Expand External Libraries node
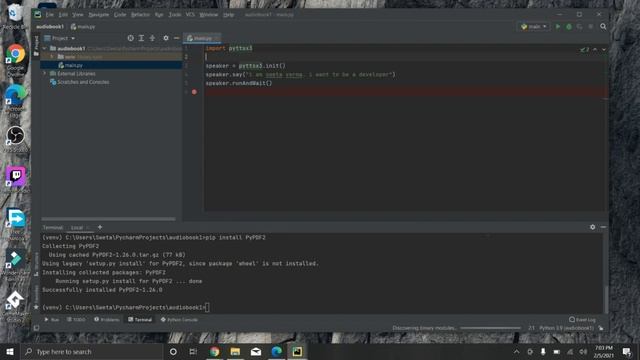The width and height of the screenshot is (640, 360). click(44, 73)
